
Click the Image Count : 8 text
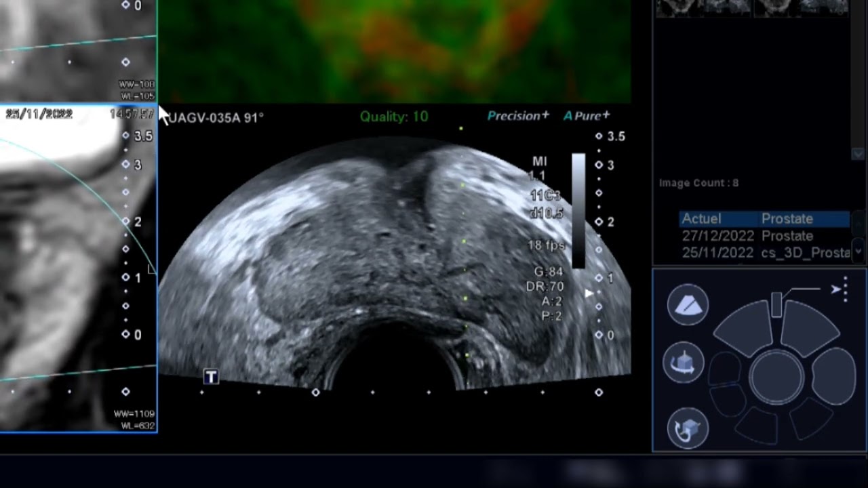click(x=698, y=183)
